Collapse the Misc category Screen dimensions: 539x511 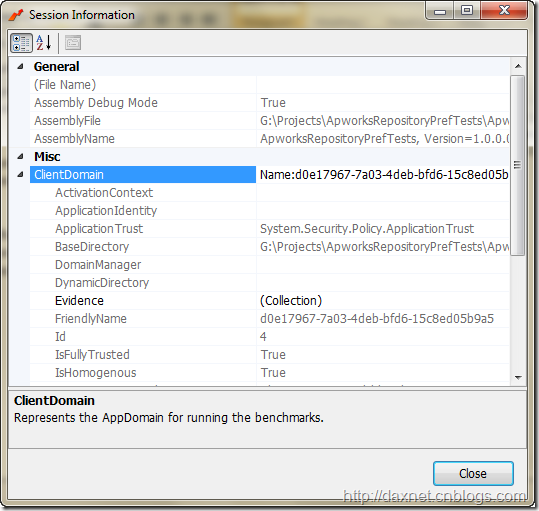[x=20, y=157]
